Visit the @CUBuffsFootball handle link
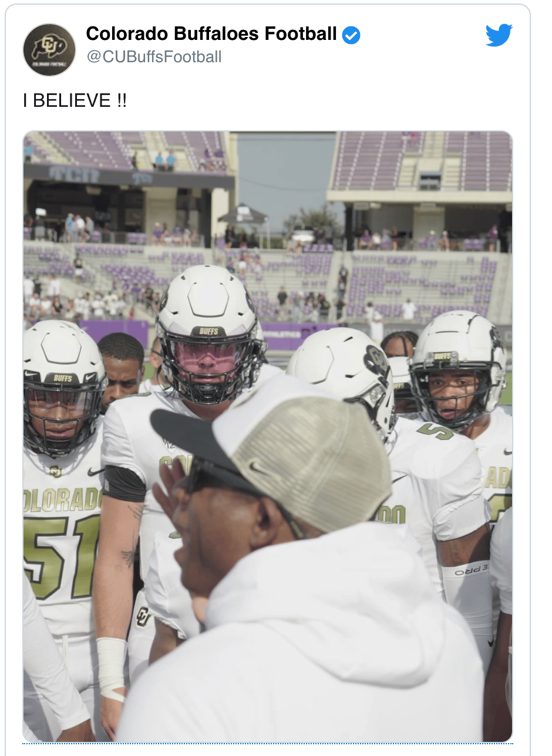 coord(154,57)
